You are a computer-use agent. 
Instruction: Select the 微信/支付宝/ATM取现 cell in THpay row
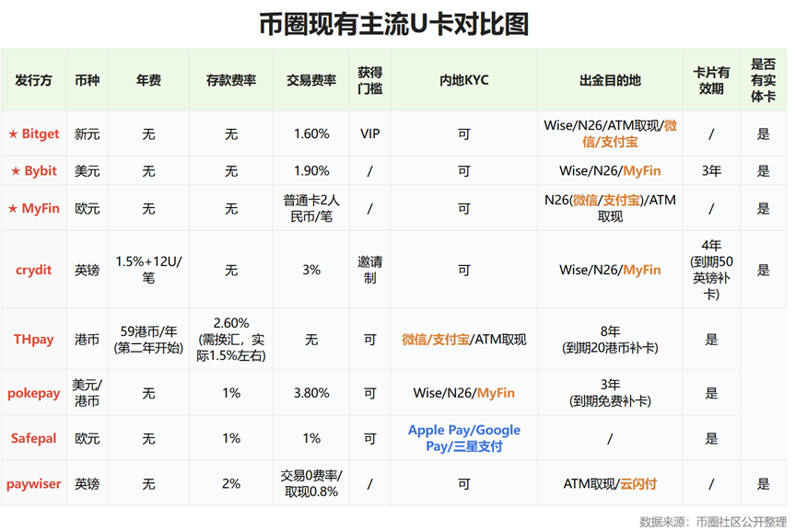[x=464, y=339]
